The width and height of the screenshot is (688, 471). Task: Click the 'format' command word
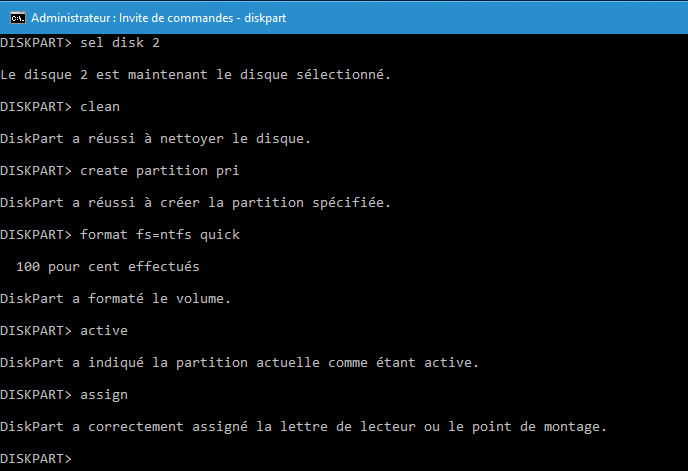(104, 235)
